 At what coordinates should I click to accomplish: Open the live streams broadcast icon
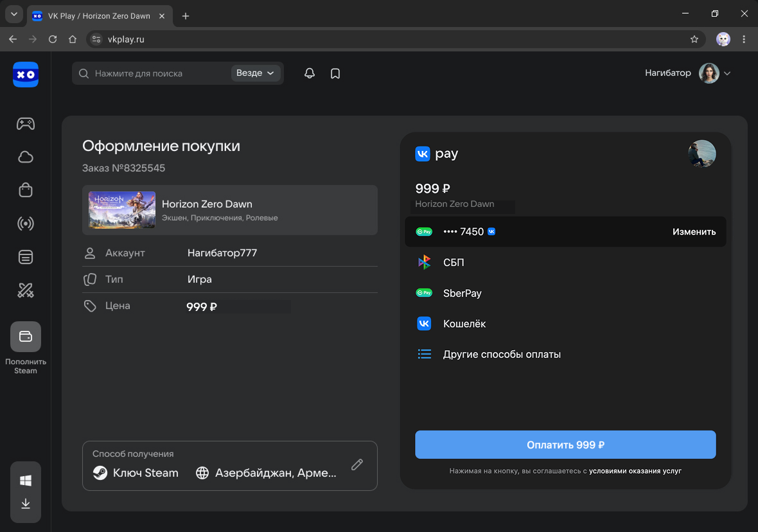pos(26,224)
